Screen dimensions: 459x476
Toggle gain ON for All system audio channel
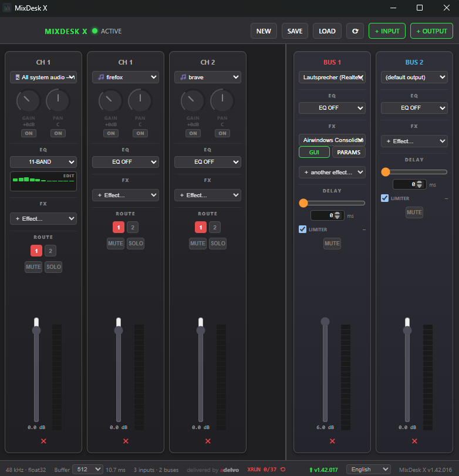(29, 133)
